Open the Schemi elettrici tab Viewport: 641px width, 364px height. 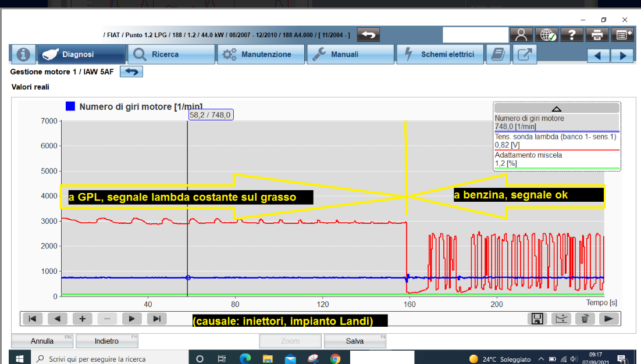tap(440, 55)
